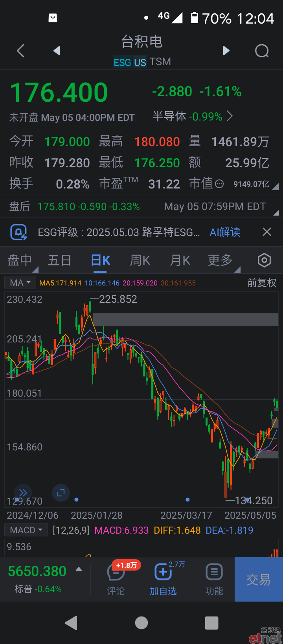Viewport: 283px width, 644px height.
Task: Select the 周K weekly chart tab
Action: click(x=140, y=260)
